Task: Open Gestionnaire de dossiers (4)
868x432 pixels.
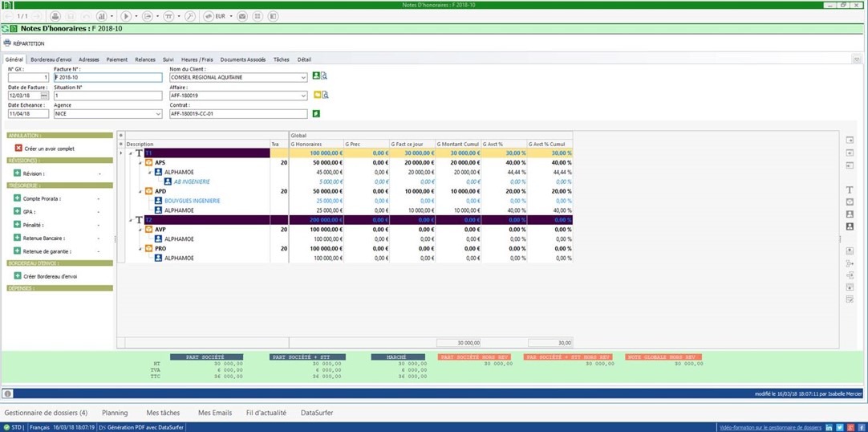Action: tap(46, 413)
